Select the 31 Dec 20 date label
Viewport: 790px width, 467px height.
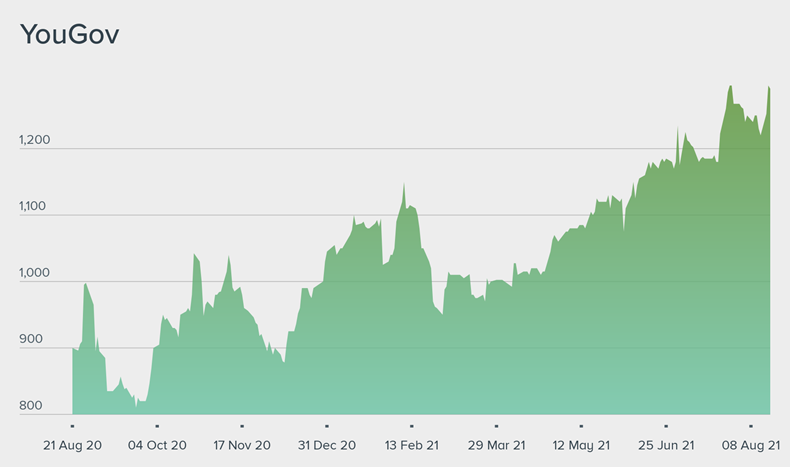(x=327, y=445)
